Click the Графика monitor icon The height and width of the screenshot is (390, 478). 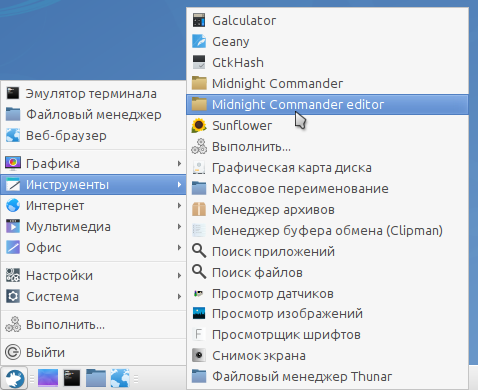click(x=13, y=163)
